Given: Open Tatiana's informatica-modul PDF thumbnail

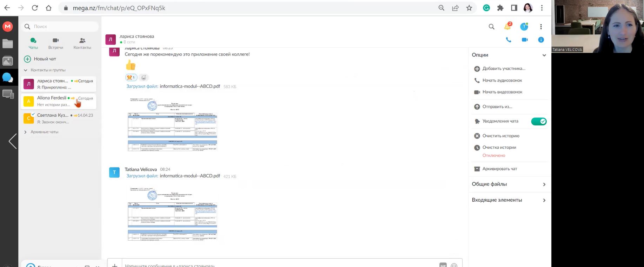Looking at the screenshot, I should tap(173, 213).
